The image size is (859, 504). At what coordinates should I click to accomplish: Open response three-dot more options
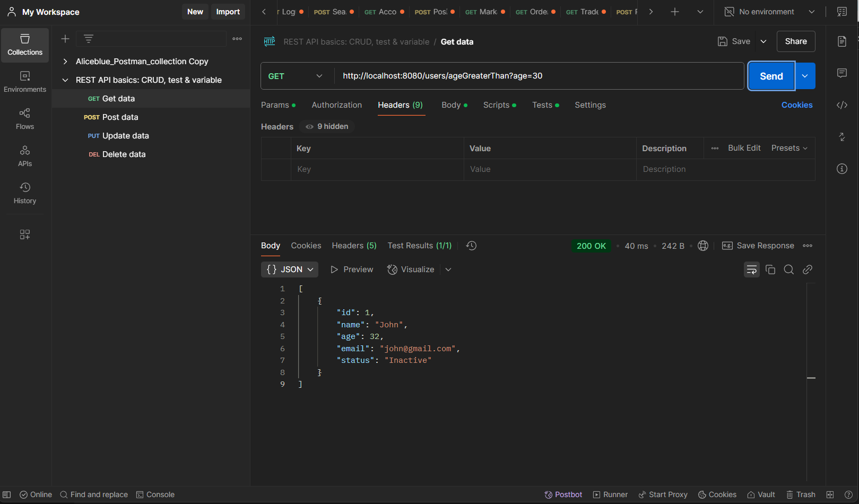808,246
